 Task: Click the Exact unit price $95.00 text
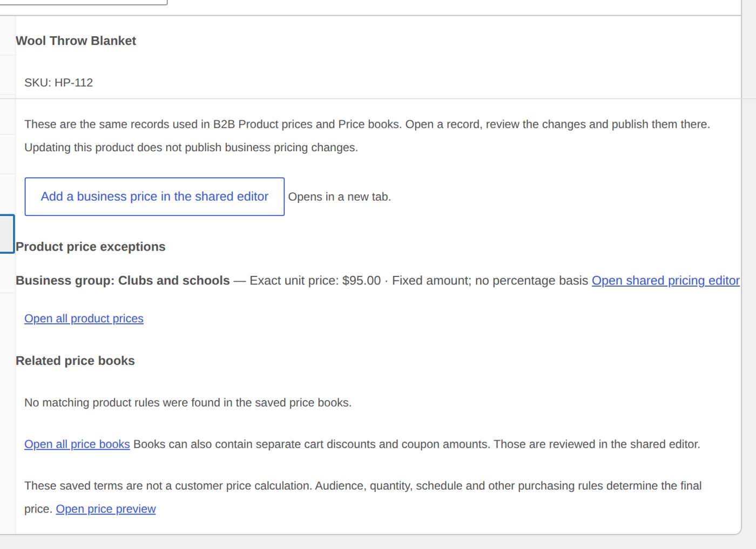pos(315,281)
